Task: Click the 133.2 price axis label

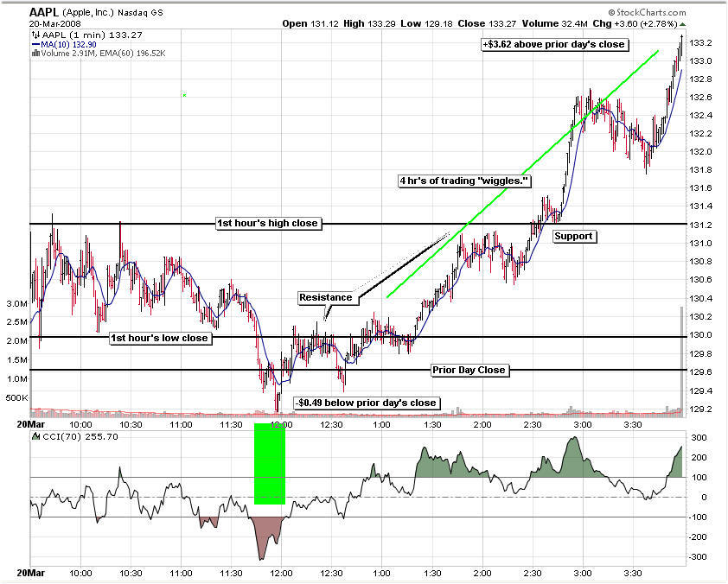Action: point(700,42)
